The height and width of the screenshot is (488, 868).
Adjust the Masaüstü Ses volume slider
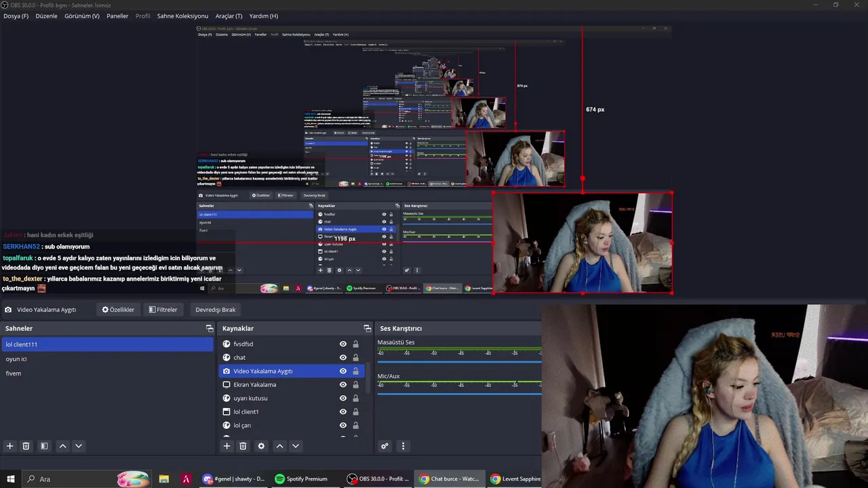tap(460, 361)
